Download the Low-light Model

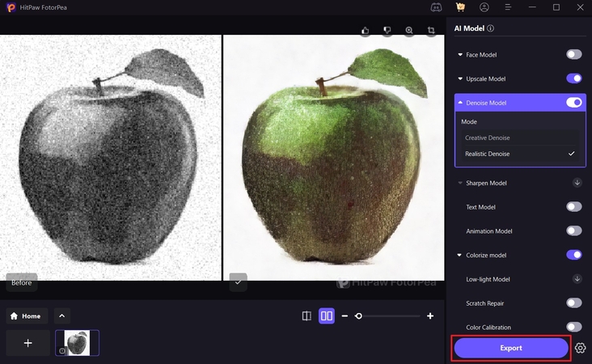point(577,279)
